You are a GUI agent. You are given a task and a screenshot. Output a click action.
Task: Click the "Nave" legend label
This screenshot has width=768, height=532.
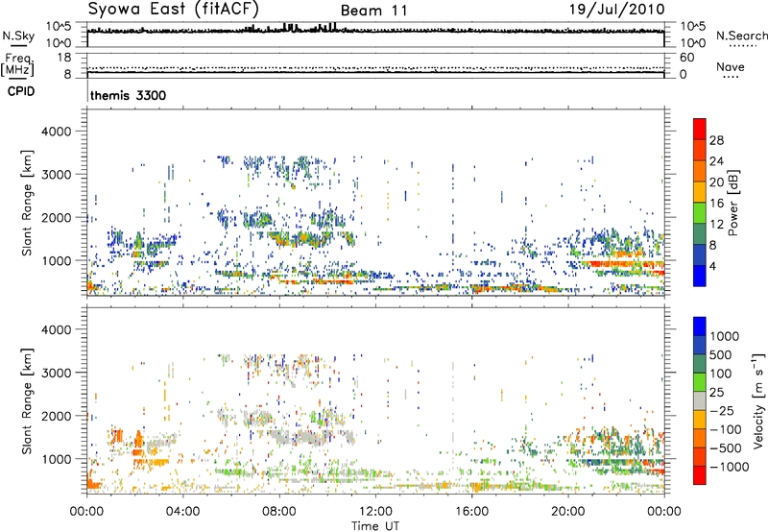(731, 66)
